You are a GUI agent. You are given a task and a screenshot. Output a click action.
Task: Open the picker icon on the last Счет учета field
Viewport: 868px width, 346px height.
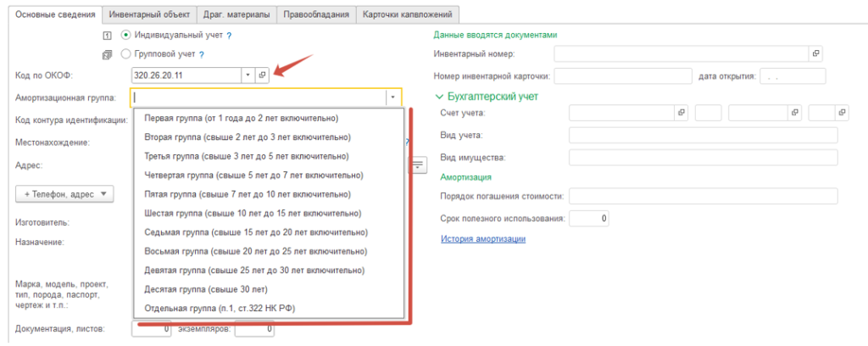[x=842, y=113]
